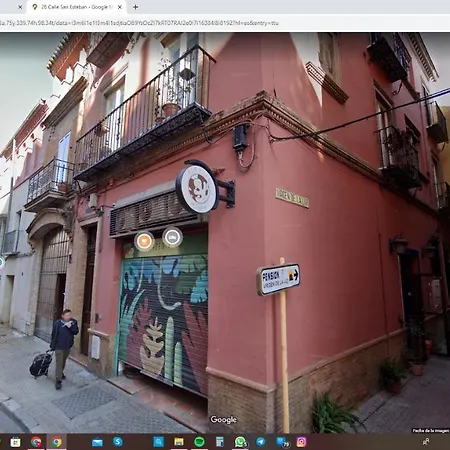Open File Explorer from the taskbar
This screenshot has height=450, width=450.
point(179,442)
